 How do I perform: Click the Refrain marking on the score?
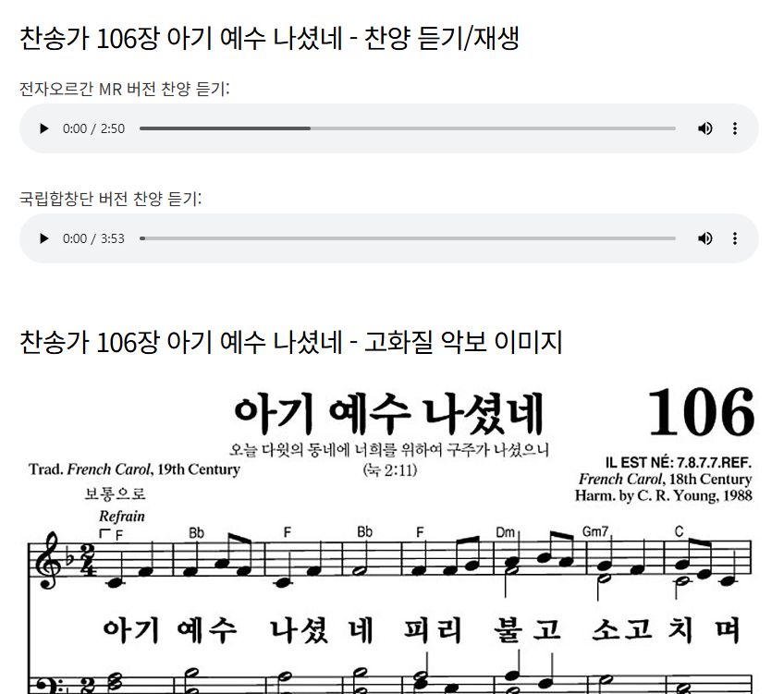tap(121, 517)
